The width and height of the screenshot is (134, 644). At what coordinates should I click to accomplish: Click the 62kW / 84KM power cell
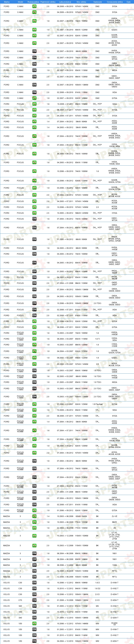tap(81, 516)
